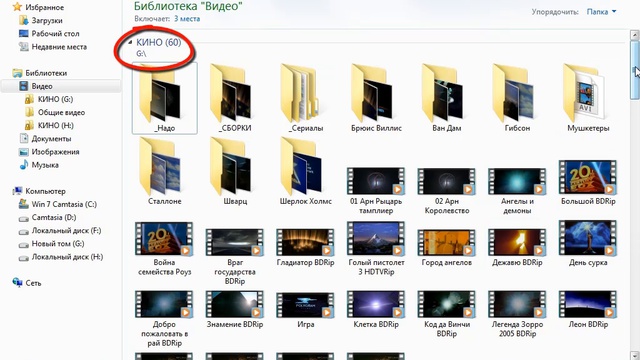Open the _Сериалы folder
This screenshot has width=640, height=360.
[x=306, y=98]
